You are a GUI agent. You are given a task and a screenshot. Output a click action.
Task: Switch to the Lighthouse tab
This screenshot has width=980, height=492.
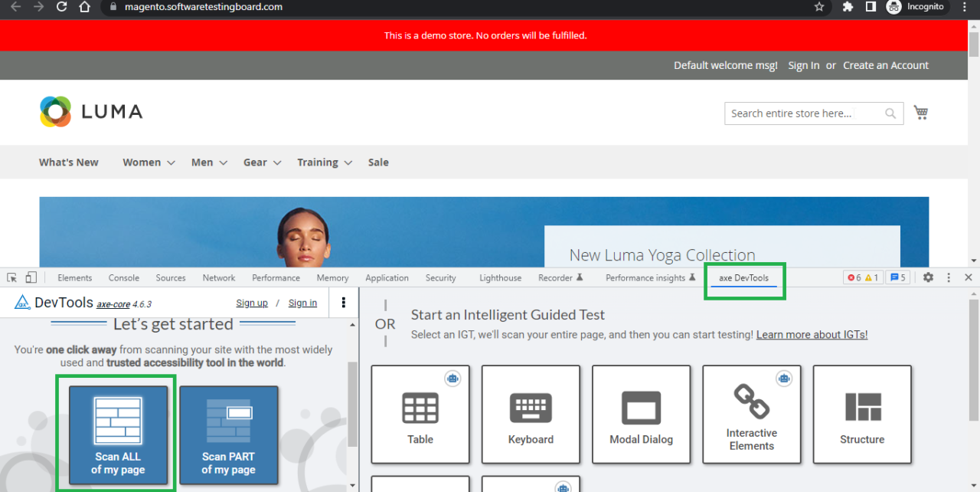(x=500, y=278)
